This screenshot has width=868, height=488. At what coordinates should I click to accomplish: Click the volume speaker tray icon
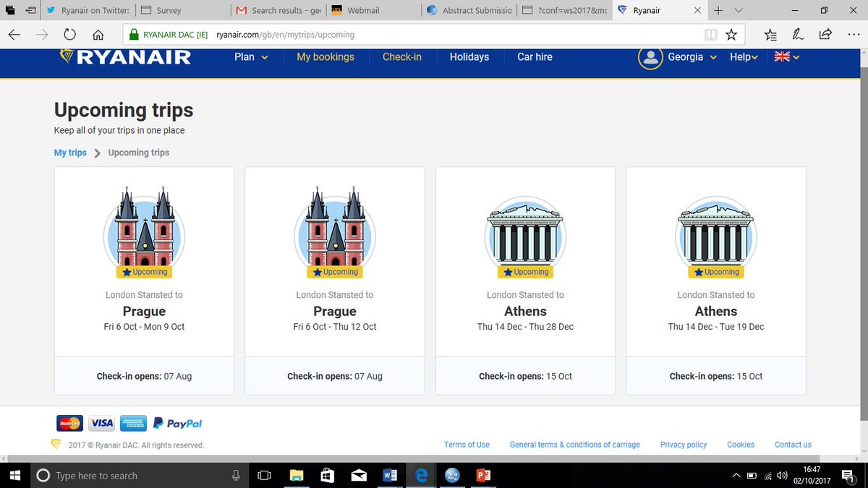pyautogui.click(x=782, y=476)
